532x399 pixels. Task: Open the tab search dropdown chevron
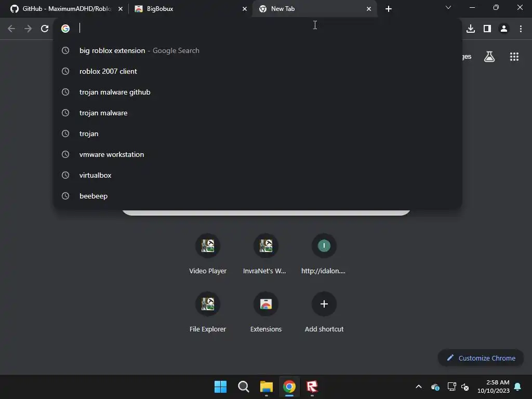[448, 7]
